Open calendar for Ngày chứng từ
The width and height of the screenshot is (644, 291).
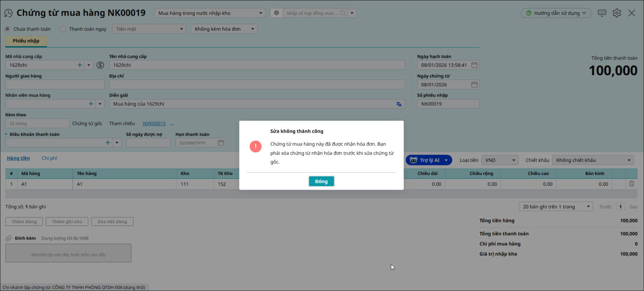click(x=475, y=85)
